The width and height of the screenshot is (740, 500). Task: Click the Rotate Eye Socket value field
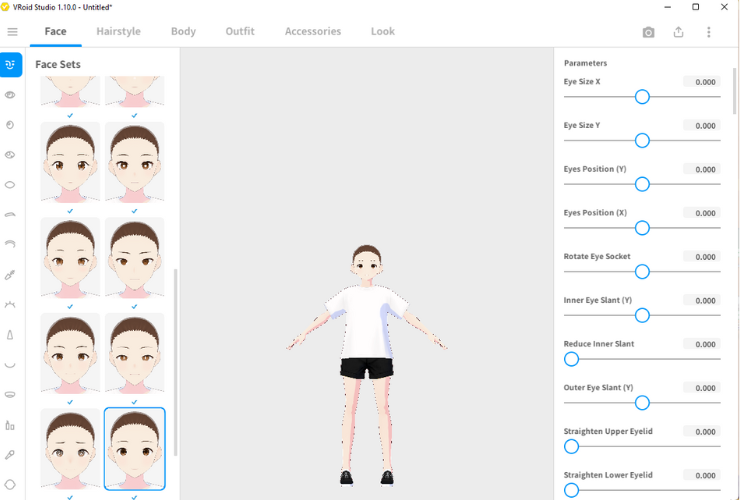pos(702,256)
